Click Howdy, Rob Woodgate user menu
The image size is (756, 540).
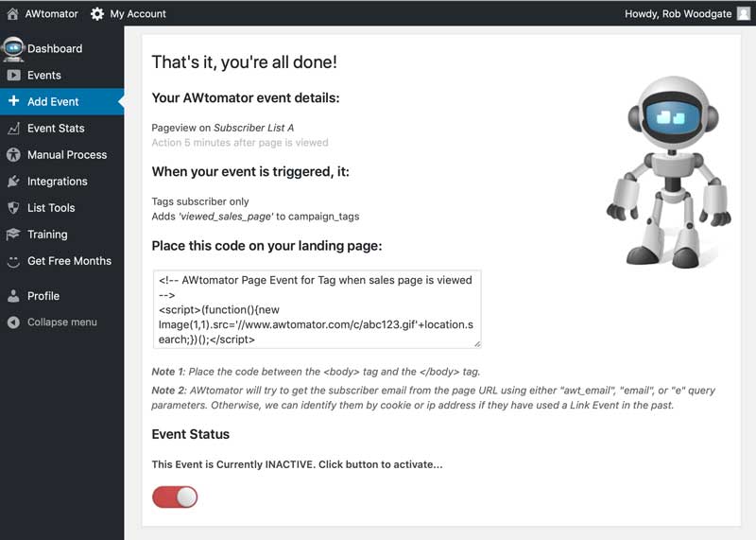(678, 14)
